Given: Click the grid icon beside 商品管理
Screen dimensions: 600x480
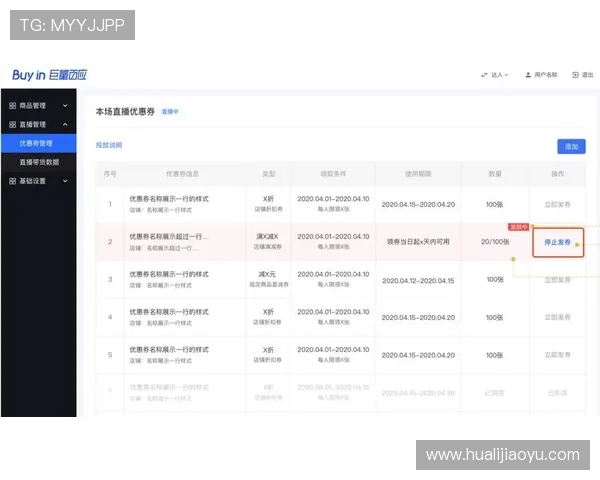Looking at the screenshot, I should point(13,106).
